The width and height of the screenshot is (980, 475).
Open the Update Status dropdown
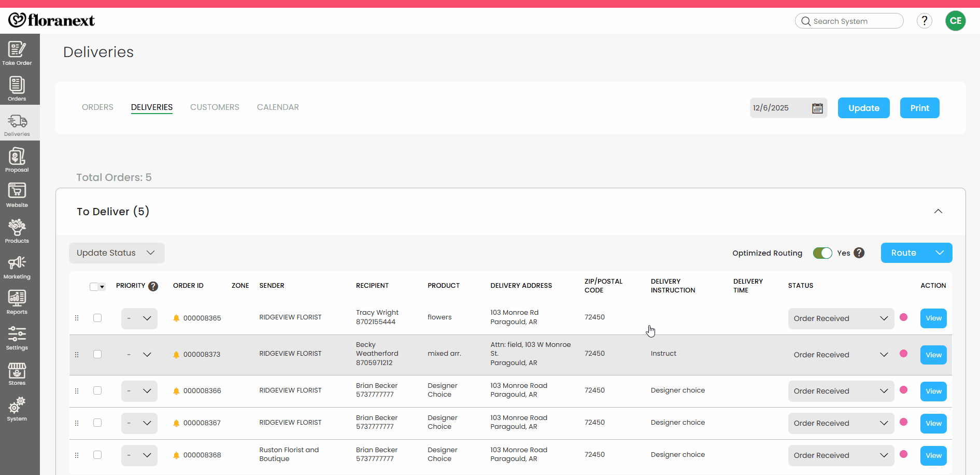pyautogui.click(x=117, y=253)
